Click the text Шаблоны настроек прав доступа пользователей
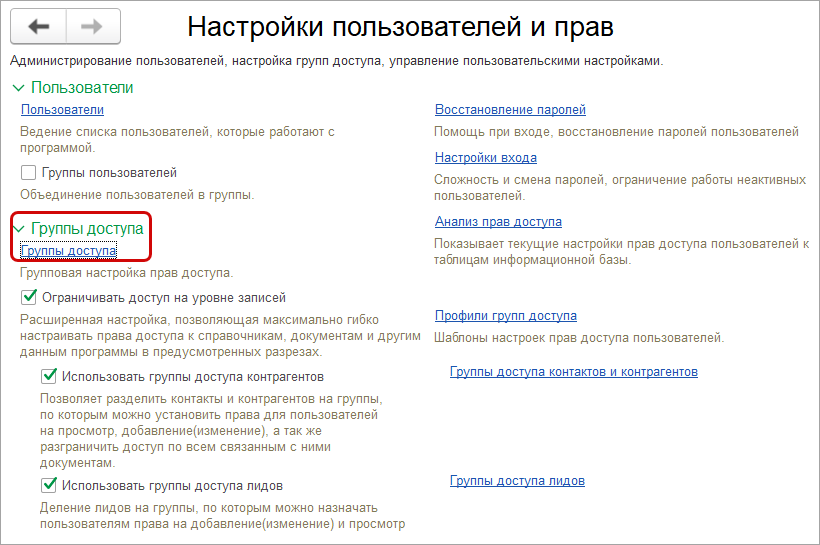Viewport: 820px width, 545px height. coord(579,338)
